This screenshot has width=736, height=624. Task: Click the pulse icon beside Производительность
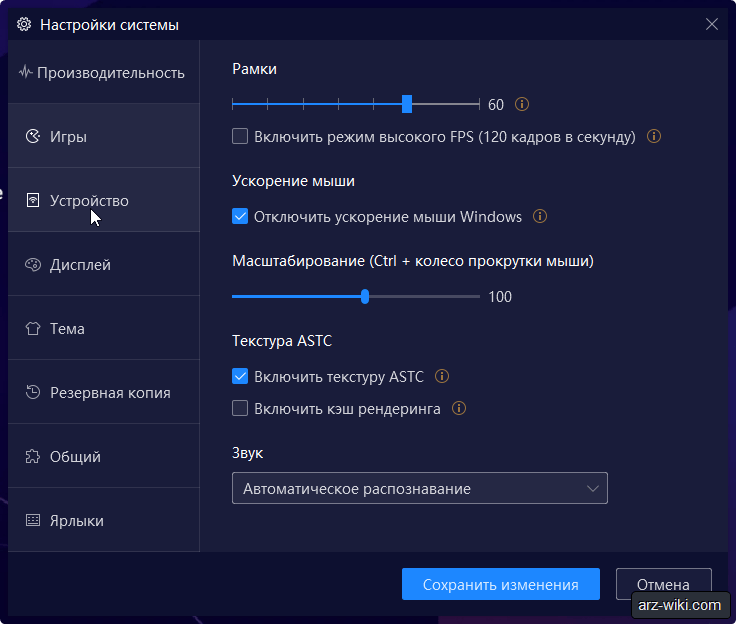(x=25, y=72)
